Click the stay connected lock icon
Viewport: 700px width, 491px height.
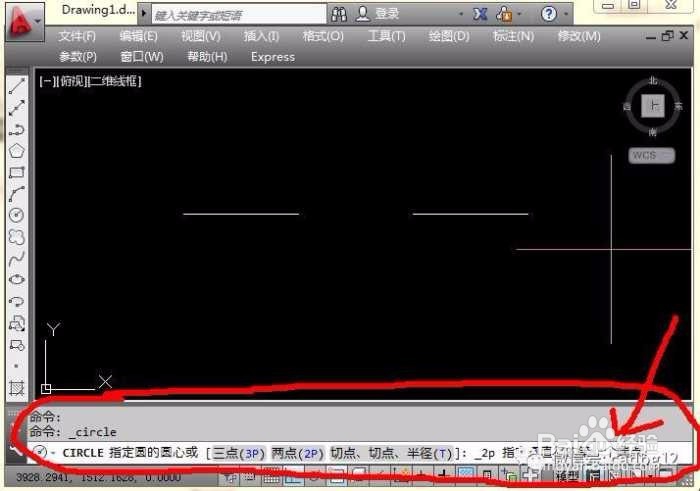[504, 14]
